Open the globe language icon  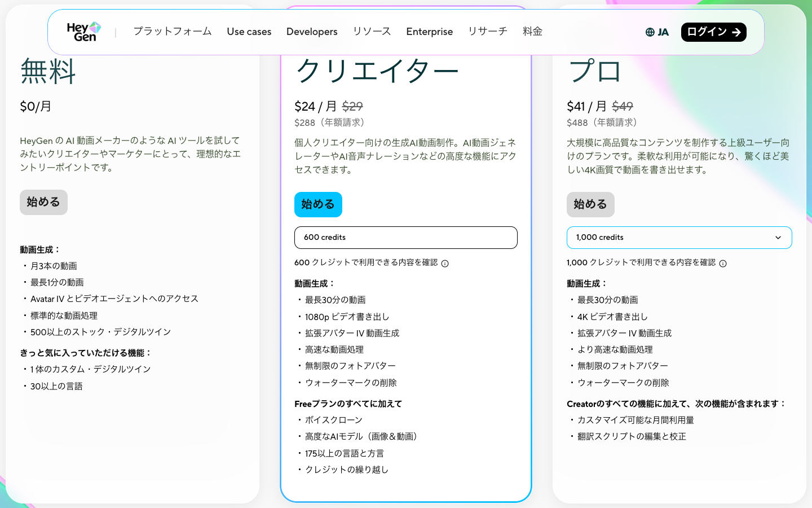pyautogui.click(x=650, y=32)
